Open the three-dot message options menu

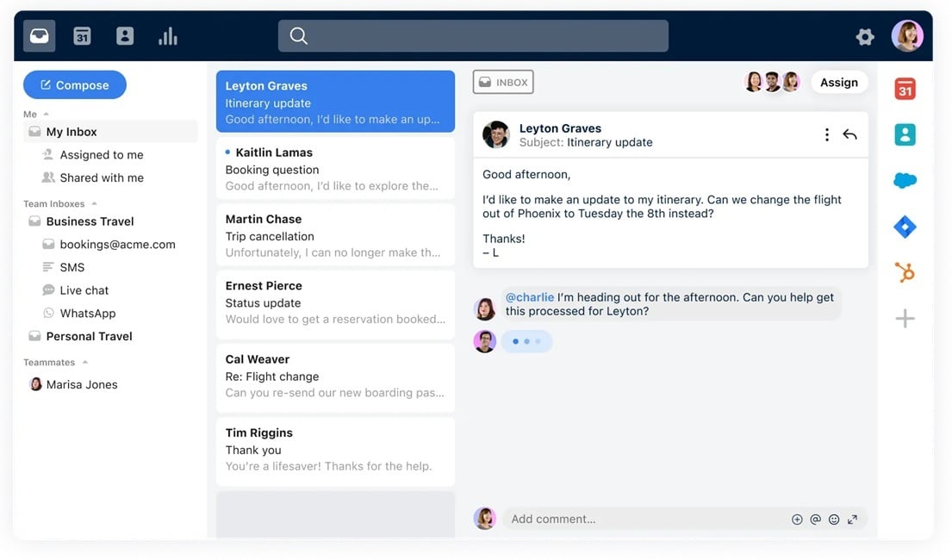(x=827, y=134)
